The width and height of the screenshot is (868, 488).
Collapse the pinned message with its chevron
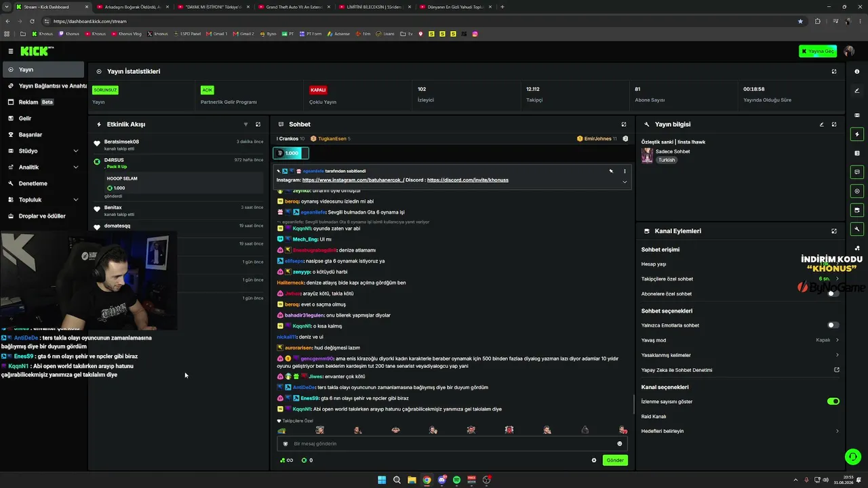point(625,182)
